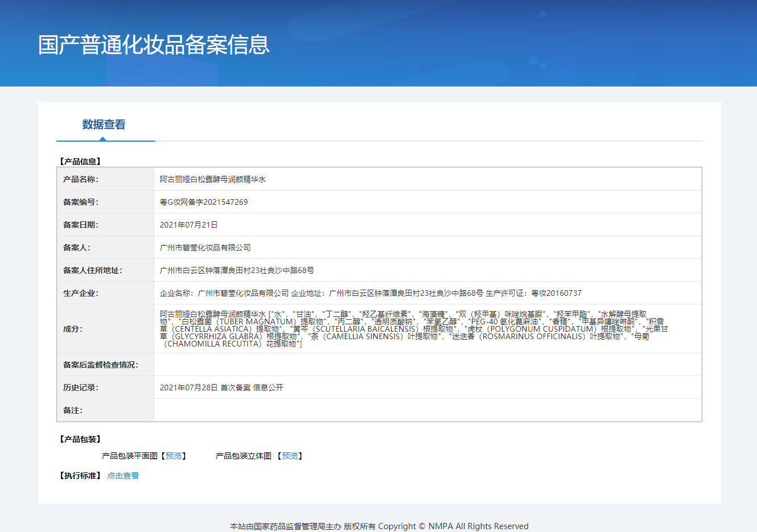Click the 历史记录 entry 2021年07月28日 首次备案
Viewport: 757px width, 532px height.
(221, 387)
